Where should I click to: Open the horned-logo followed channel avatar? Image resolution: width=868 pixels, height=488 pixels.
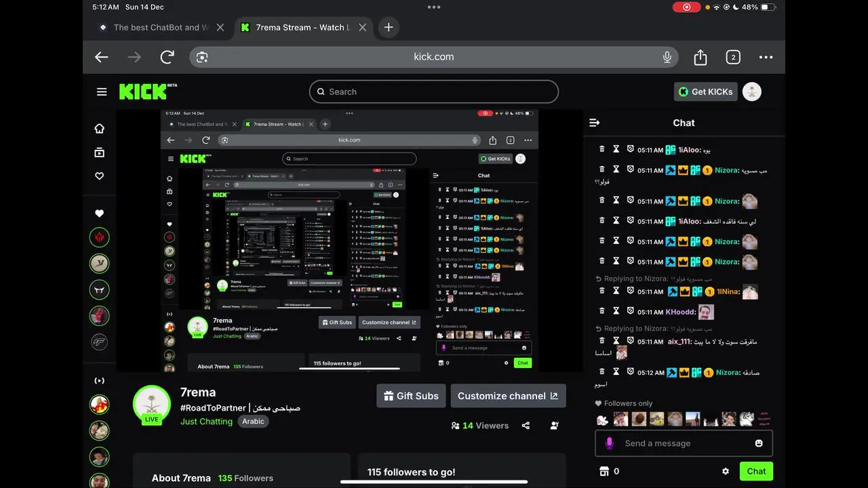coord(100,289)
